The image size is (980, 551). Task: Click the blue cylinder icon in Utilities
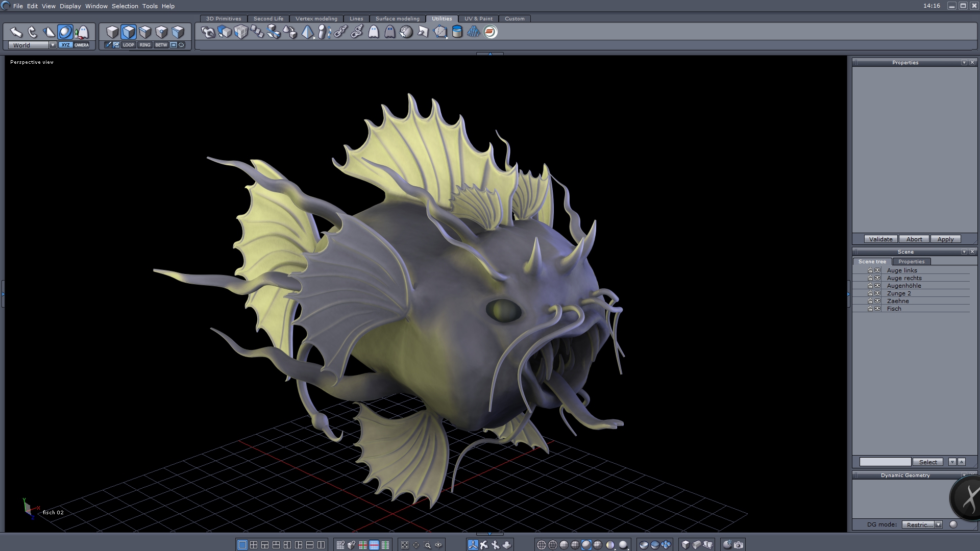point(457,32)
